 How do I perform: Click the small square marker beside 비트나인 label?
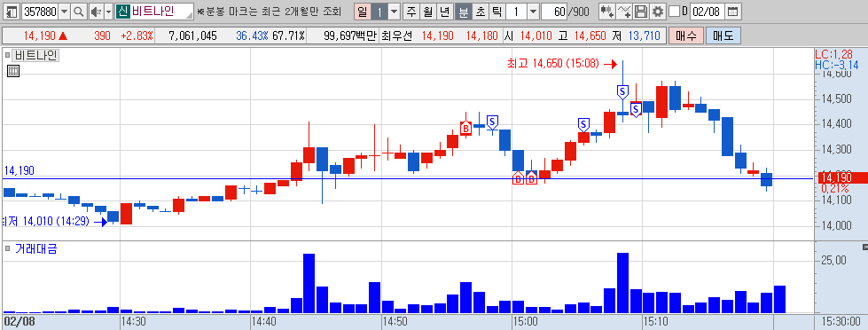[7, 55]
